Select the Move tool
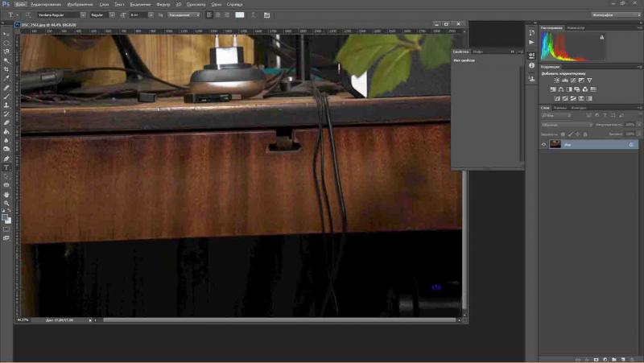Screen dimensions: 644x363 pyautogui.click(x=6, y=34)
